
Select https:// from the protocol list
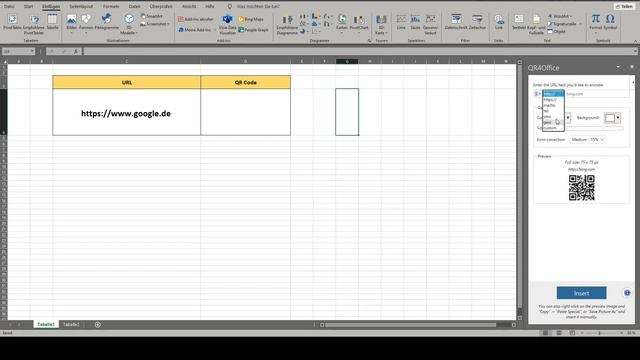point(553,100)
